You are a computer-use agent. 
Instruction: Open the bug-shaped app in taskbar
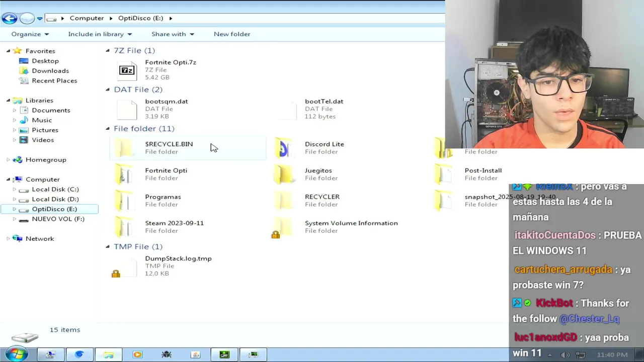(x=167, y=354)
